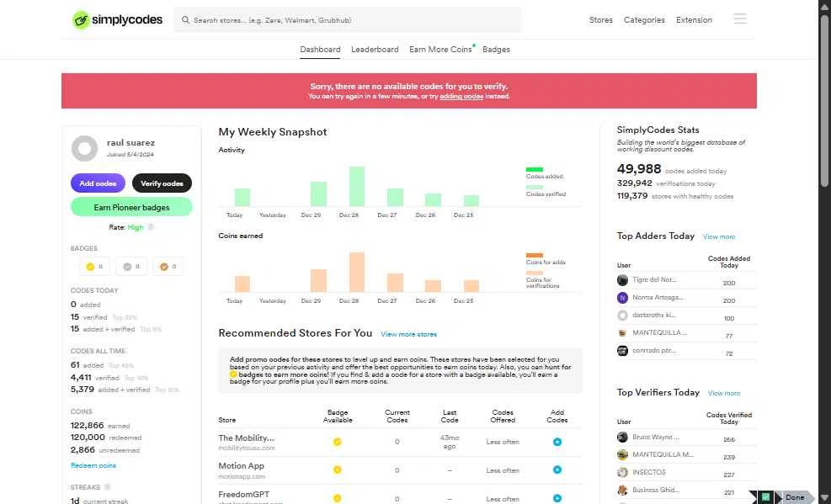The width and height of the screenshot is (831, 504).
Task: Click the Dec 28 activity bar
Action: pos(357,186)
